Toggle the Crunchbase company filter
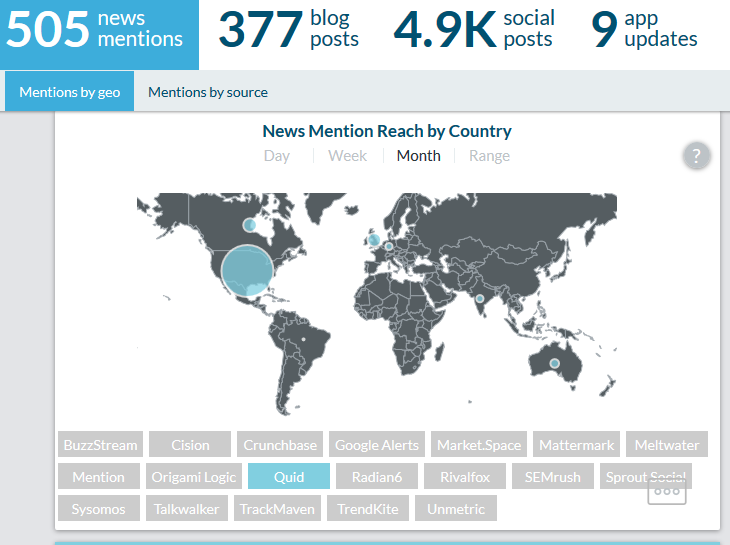 point(280,445)
